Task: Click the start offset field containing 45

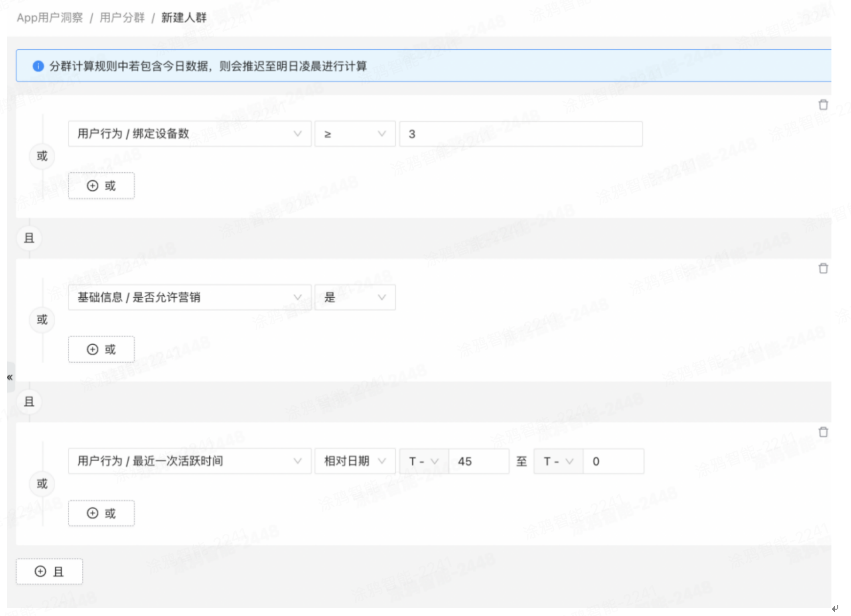Action: 479,461
